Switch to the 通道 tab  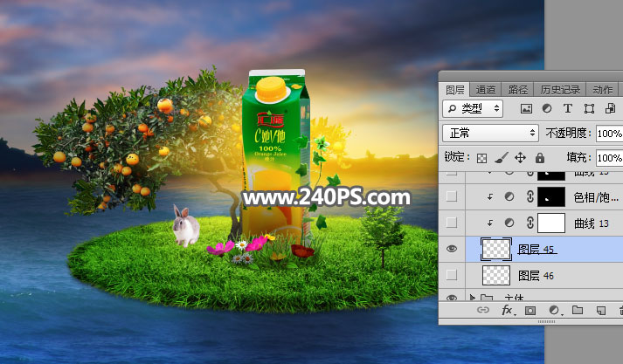[487, 89]
